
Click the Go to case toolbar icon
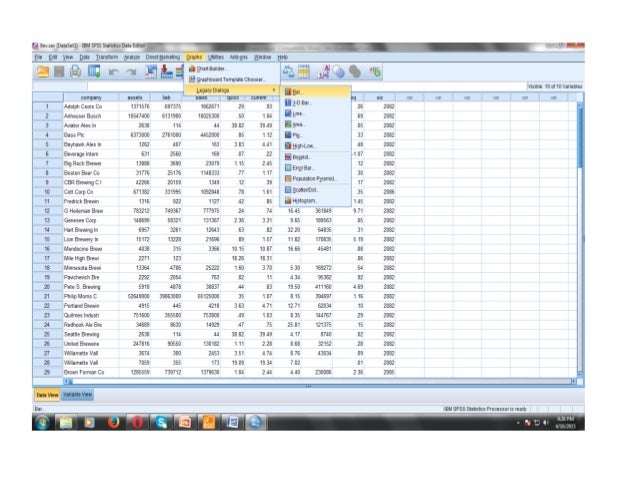click(x=151, y=72)
